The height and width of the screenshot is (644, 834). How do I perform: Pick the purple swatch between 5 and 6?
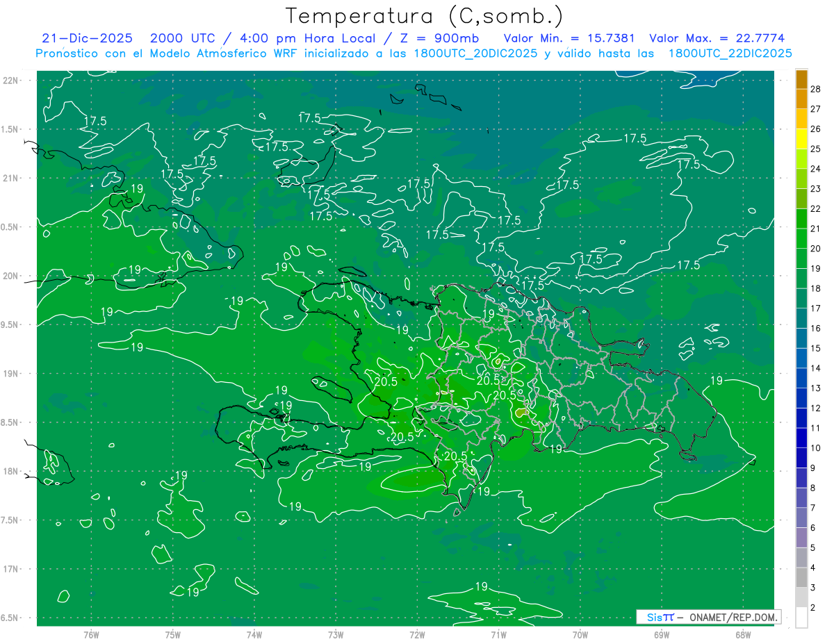(x=801, y=538)
